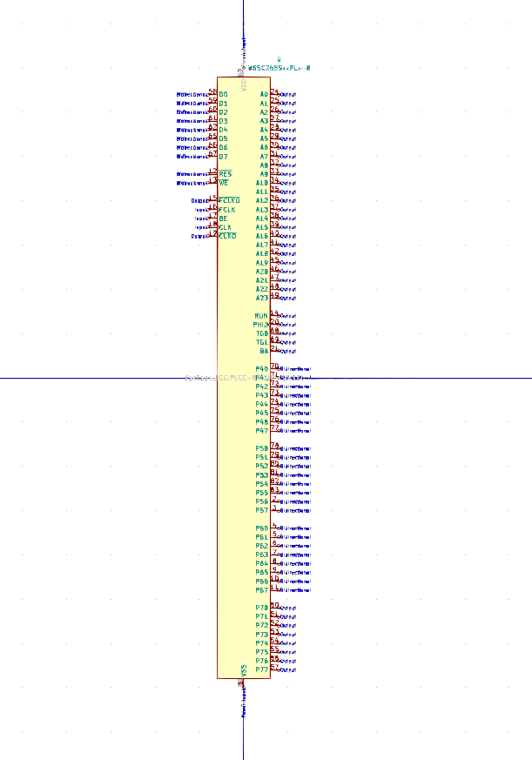Select the P60 port pin

262,528
